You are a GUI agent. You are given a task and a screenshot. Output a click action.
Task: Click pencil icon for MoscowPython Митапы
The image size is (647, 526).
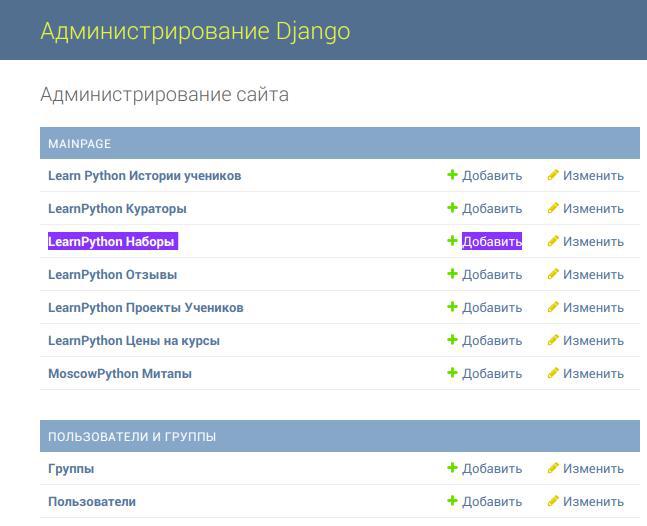(553, 373)
